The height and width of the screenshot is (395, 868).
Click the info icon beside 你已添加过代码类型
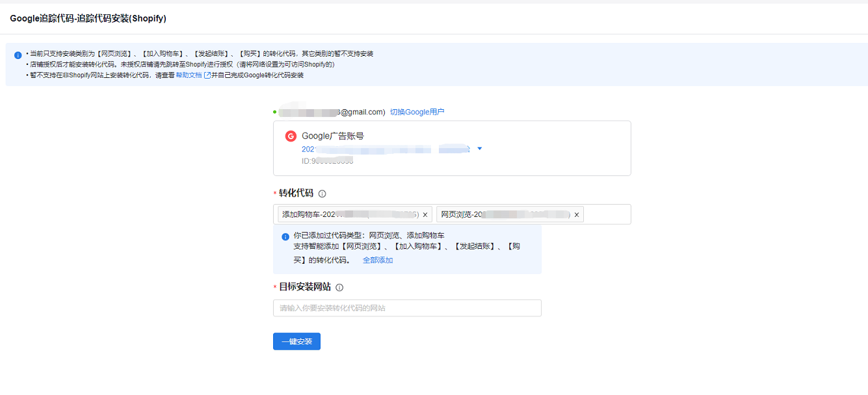click(x=285, y=236)
